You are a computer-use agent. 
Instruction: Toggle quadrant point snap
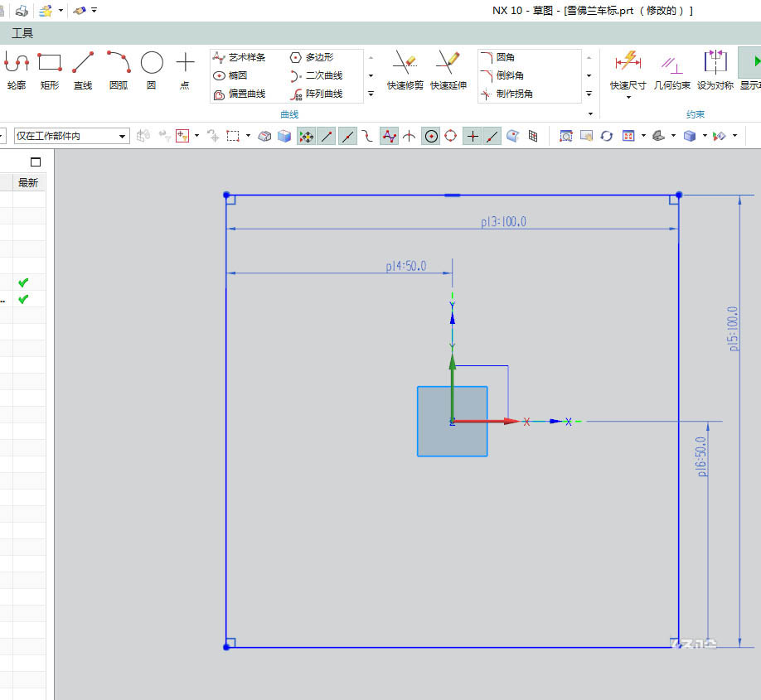pos(450,137)
